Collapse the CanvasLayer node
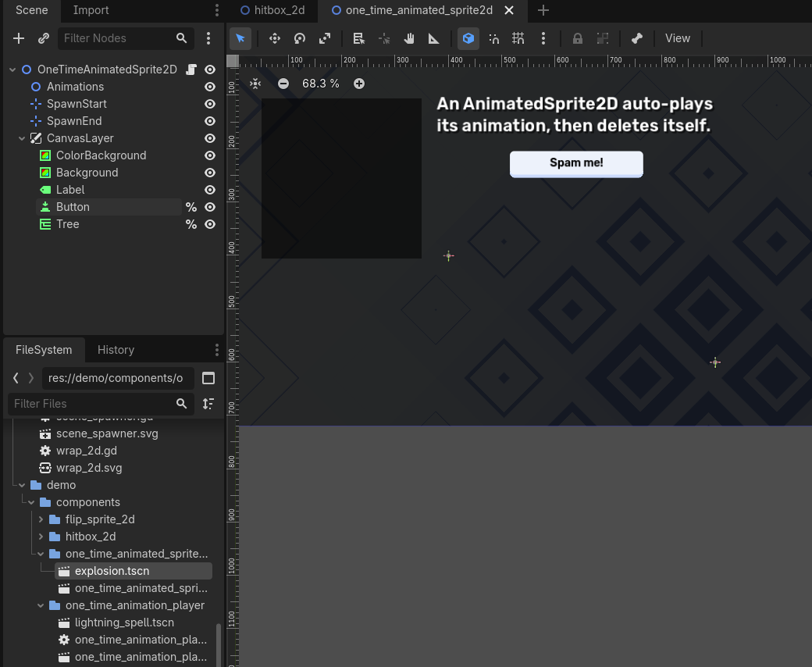The height and width of the screenshot is (667, 812). coord(22,138)
